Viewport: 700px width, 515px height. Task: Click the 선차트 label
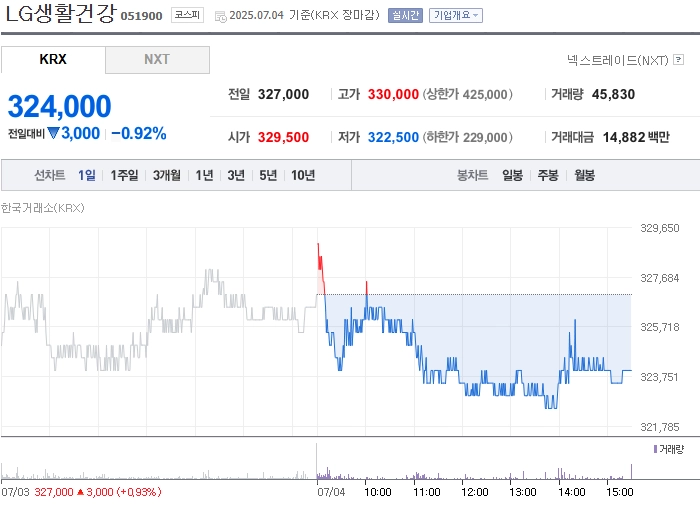(50, 175)
